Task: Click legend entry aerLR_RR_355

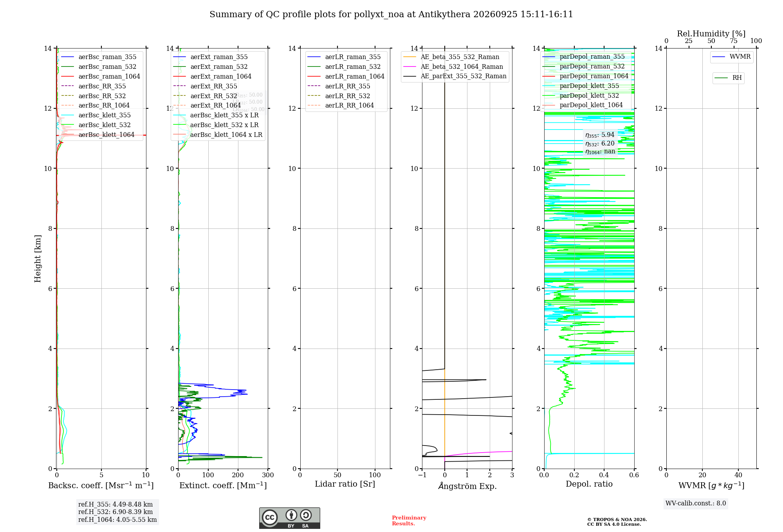Action: 339,86
